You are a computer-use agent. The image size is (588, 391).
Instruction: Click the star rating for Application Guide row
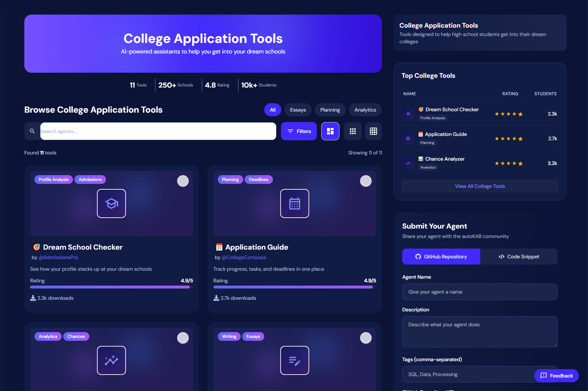509,139
